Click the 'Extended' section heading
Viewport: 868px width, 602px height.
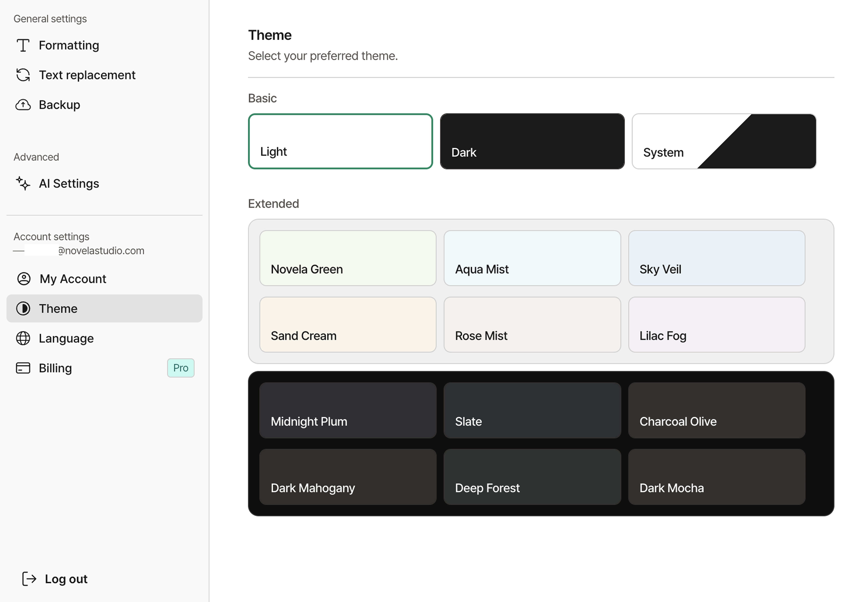coord(274,204)
